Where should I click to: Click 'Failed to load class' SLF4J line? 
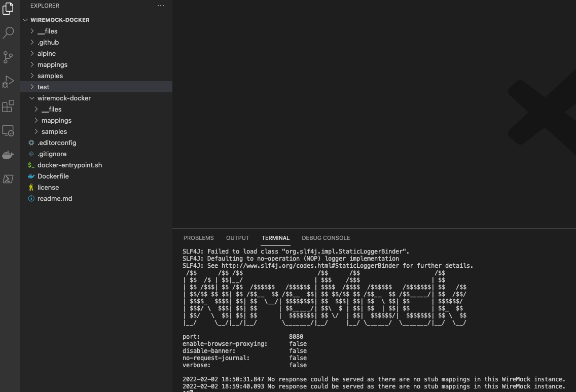pos(296,252)
